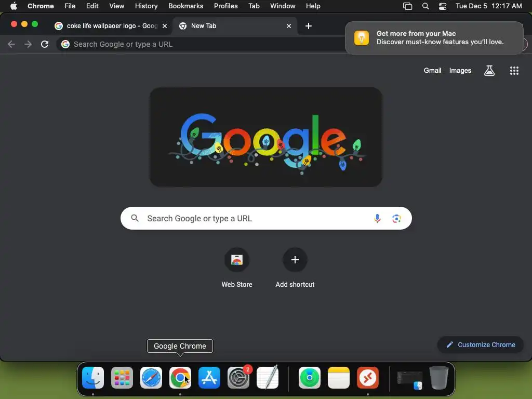Switch to the coke life wallpaoer logo tab
The height and width of the screenshot is (399, 532).
click(107, 26)
